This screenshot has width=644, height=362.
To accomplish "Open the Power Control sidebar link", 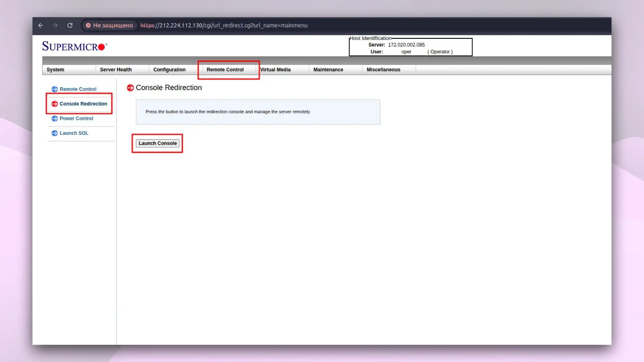I will coord(76,119).
